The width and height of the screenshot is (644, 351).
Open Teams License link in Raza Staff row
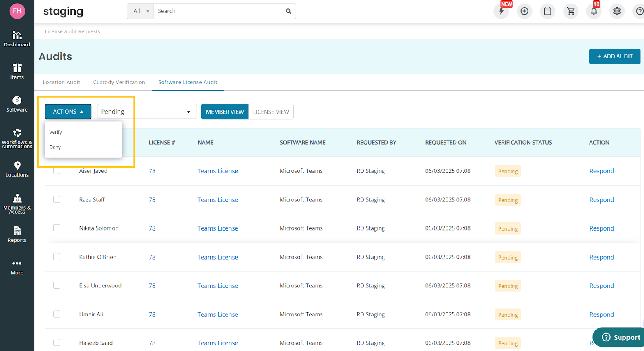click(218, 200)
